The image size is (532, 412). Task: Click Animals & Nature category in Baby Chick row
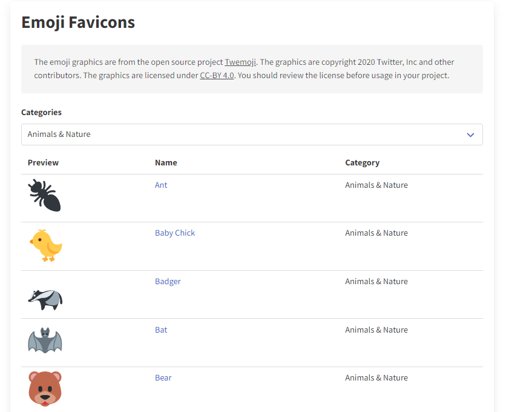pyautogui.click(x=376, y=233)
